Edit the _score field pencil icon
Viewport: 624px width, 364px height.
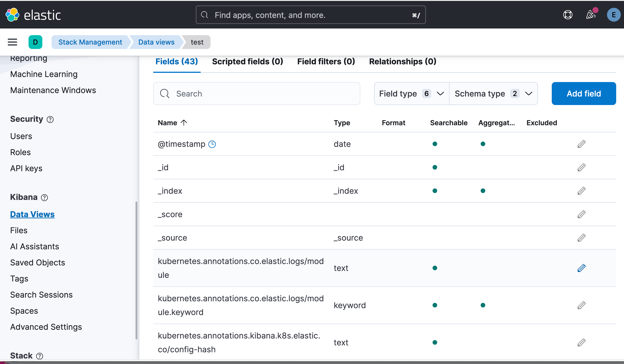point(581,214)
